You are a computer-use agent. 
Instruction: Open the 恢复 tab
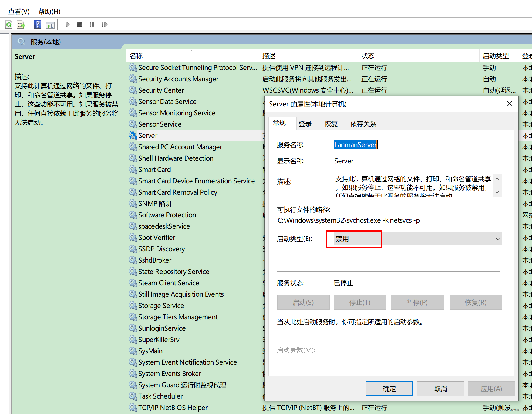[x=331, y=124]
